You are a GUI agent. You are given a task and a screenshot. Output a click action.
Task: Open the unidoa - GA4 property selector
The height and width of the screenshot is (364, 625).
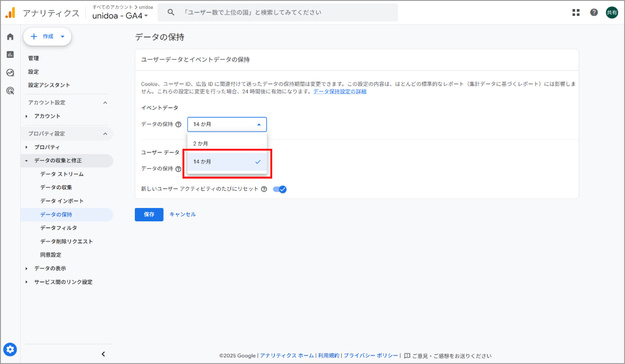coord(120,16)
